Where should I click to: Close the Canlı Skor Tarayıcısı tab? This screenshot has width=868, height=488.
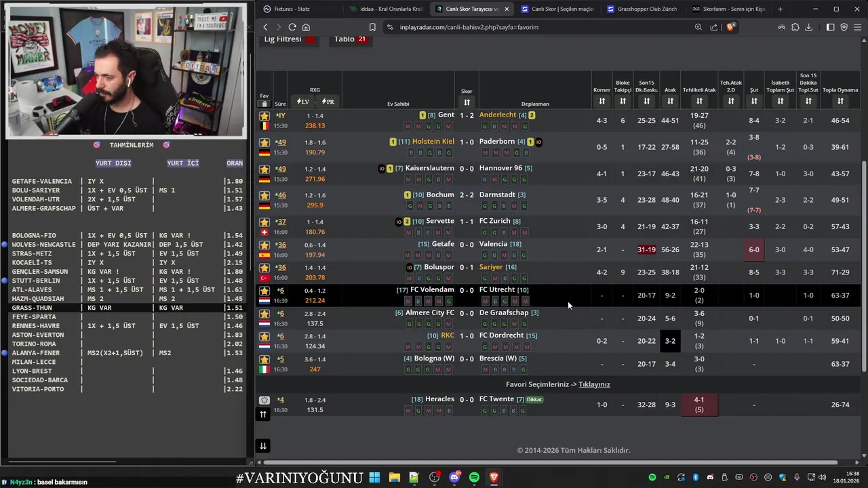coord(507,9)
